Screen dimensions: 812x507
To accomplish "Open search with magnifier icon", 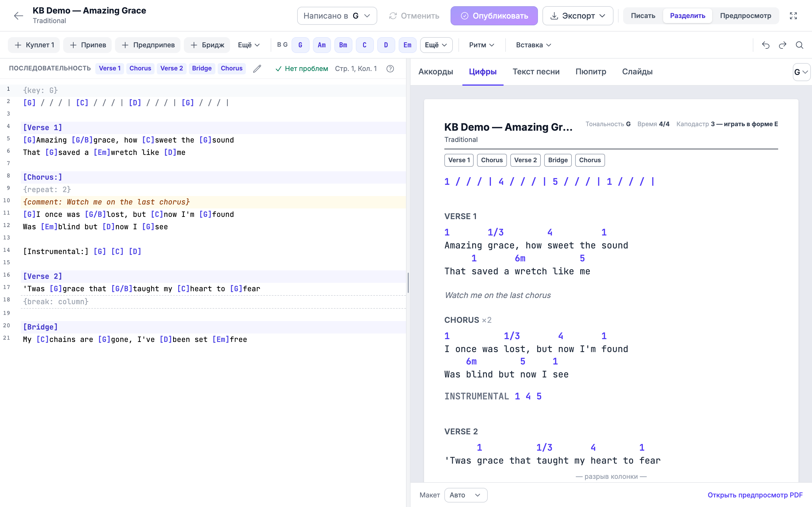I will click(800, 45).
